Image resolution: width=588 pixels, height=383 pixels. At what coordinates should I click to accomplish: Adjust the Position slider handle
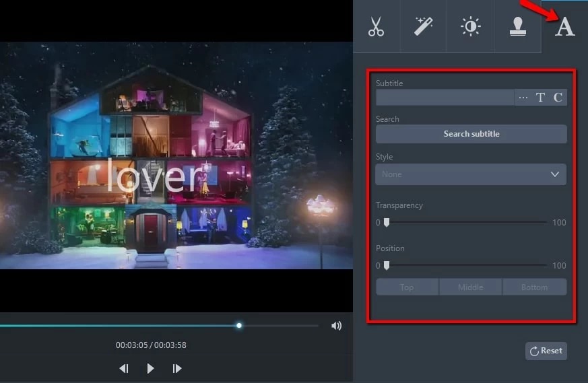click(x=387, y=265)
